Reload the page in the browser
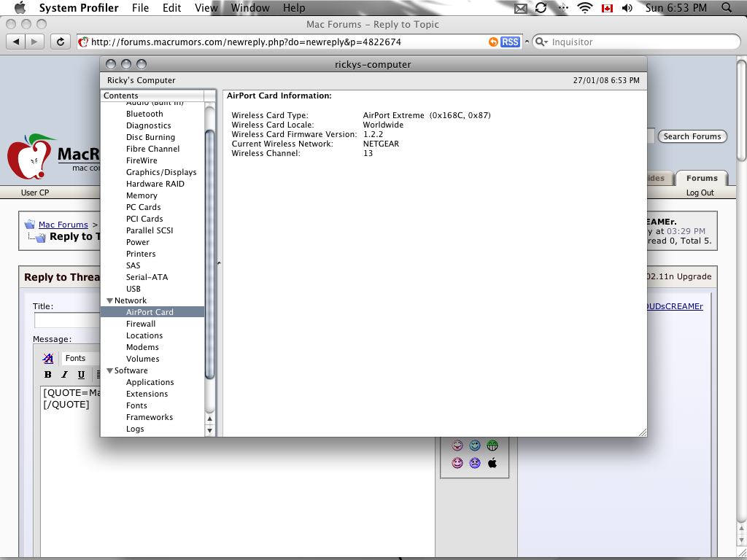Screen dimensions: 747x560 point(61,42)
